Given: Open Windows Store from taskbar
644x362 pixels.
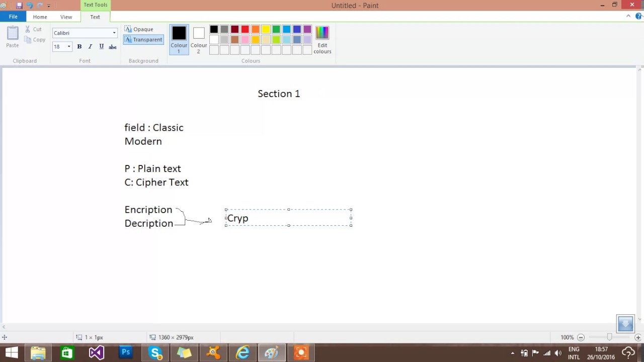Looking at the screenshot, I should [67, 353].
